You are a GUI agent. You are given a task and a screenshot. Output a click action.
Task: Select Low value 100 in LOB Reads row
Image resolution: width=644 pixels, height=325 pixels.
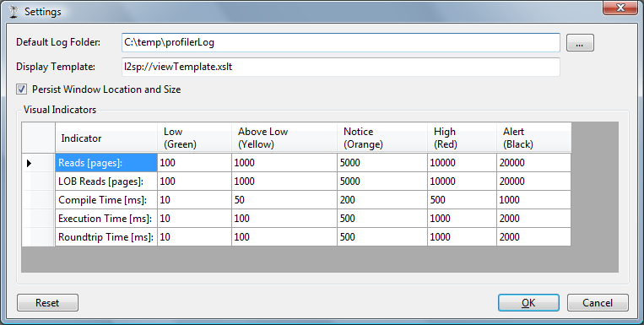194,181
